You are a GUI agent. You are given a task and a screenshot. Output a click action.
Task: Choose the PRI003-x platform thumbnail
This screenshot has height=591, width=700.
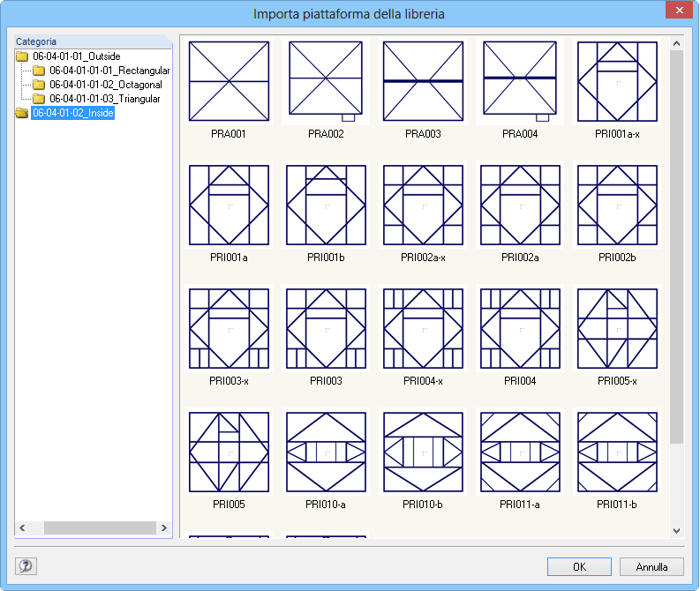pos(229,328)
